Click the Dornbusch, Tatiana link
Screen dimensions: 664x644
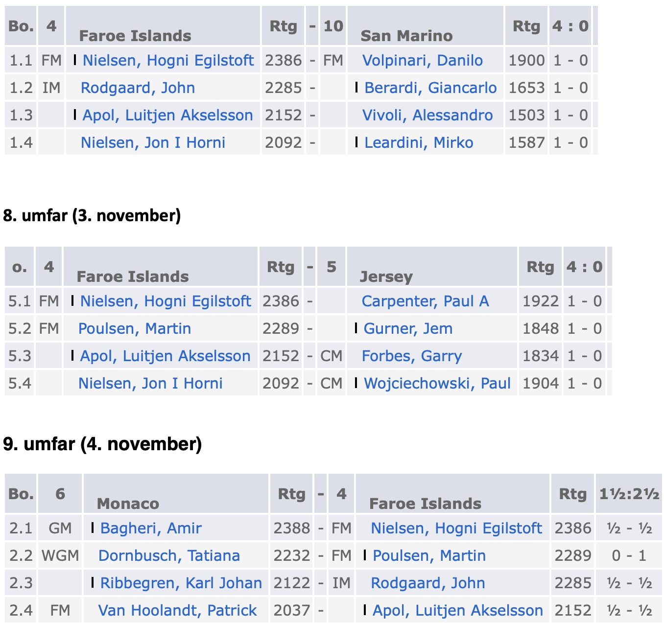tap(169, 555)
